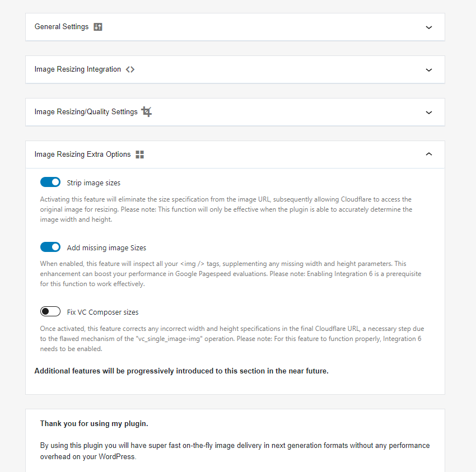Image resolution: width=476 pixels, height=472 pixels.
Task: Open the Image Resizing Integration section title
Action: point(78,69)
